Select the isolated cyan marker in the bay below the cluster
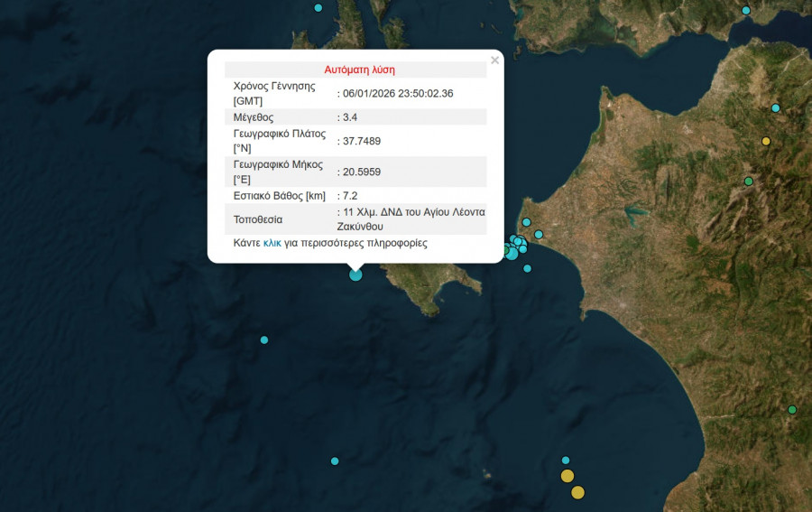Image resolution: width=812 pixels, height=512 pixels. coord(528,268)
